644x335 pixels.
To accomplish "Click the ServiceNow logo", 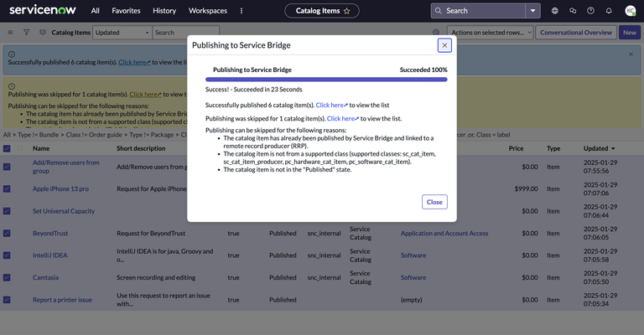I will pos(42,10).
